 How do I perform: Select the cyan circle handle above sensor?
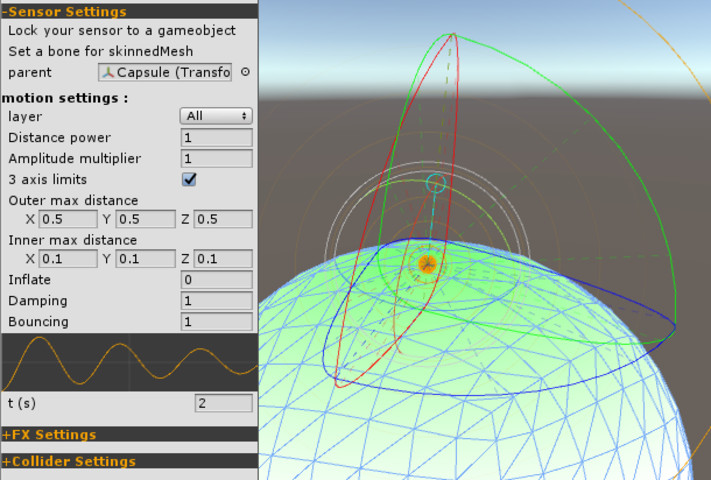pos(436,183)
